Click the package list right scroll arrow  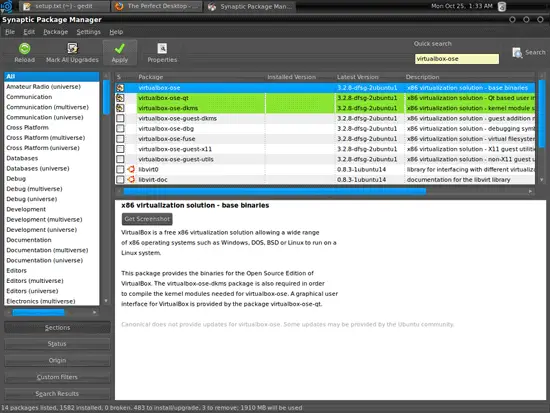[x=530, y=191]
